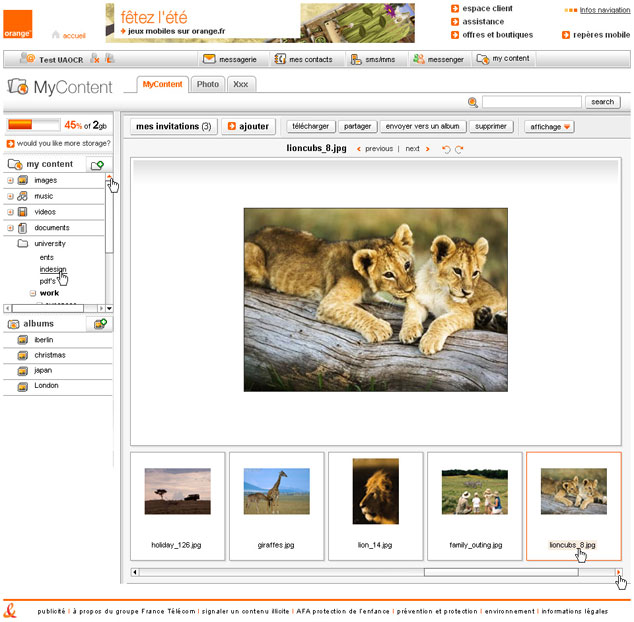The image size is (634, 622).
Task: Open the Infos navigation link
Action: [604, 10]
